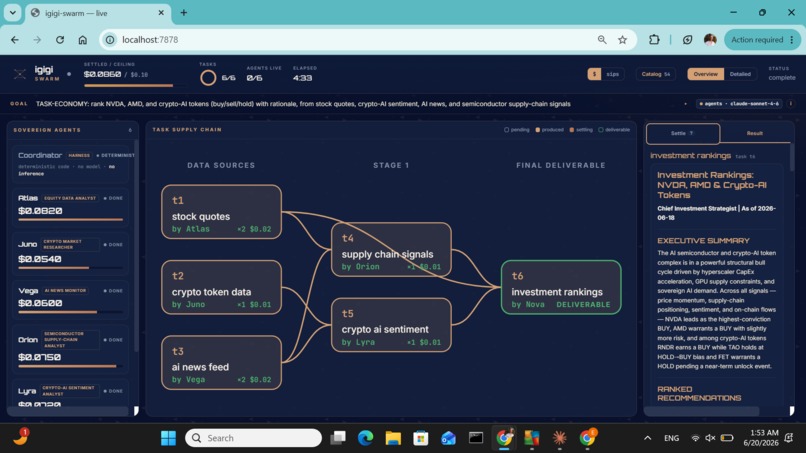
Task: Click the igigi swarm logo icon
Action: click(20, 74)
